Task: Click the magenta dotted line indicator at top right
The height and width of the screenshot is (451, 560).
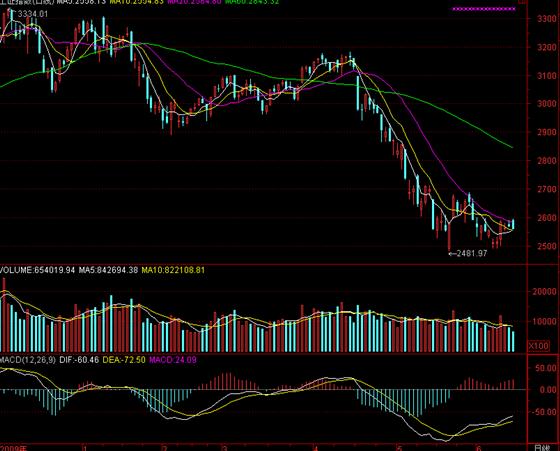Action: click(x=484, y=9)
